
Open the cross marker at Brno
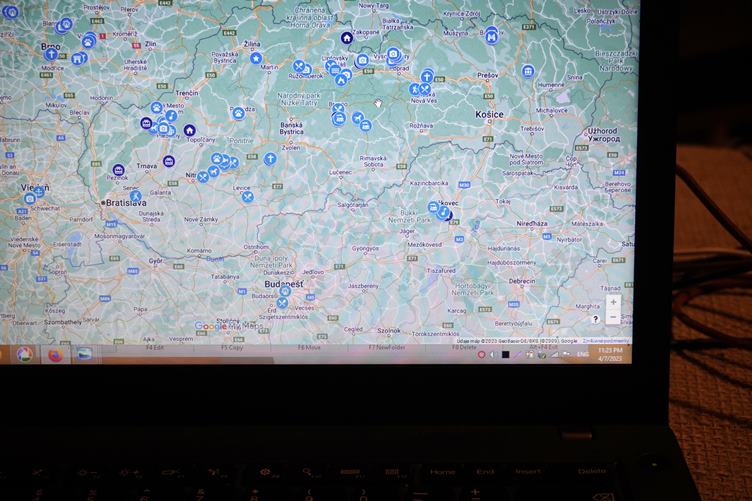point(51,55)
